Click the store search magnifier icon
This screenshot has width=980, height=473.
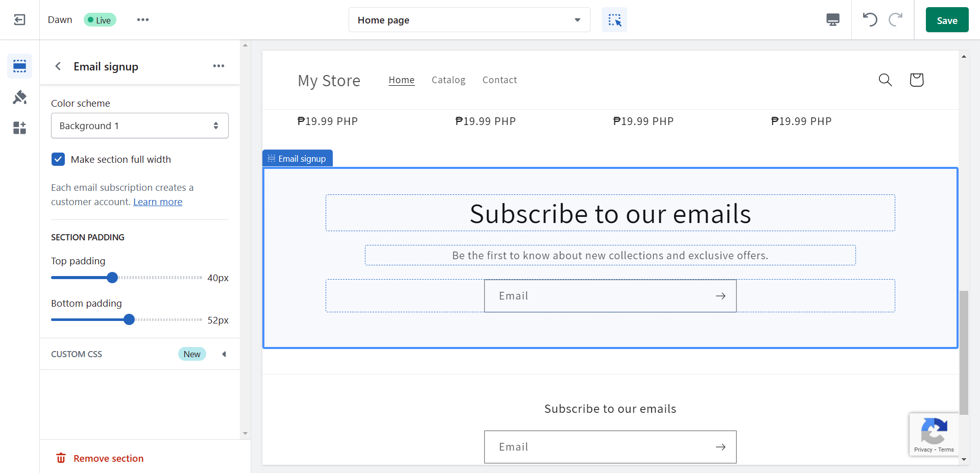[x=885, y=80]
